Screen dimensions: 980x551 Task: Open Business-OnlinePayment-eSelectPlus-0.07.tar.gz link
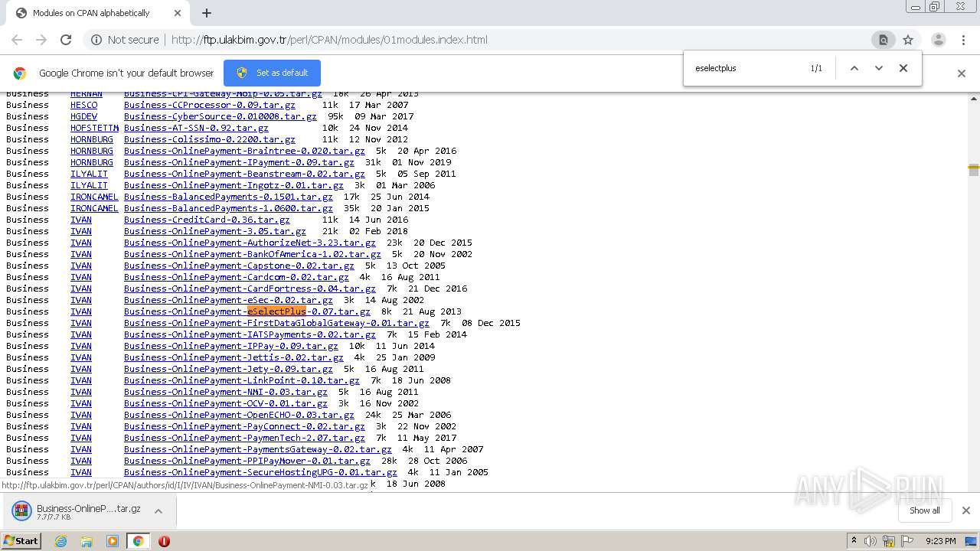click(x=247, y=311)
